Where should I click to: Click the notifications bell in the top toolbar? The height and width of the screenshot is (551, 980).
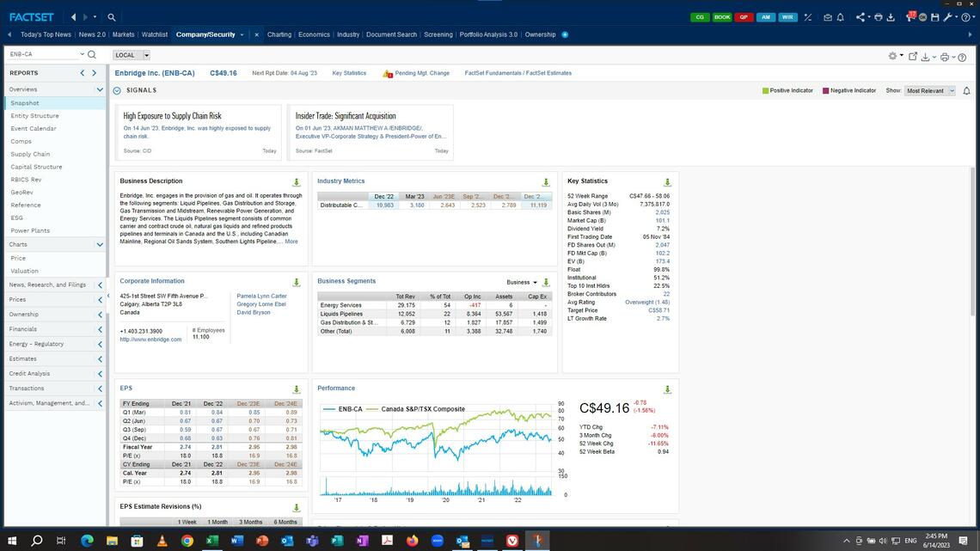[841, 16]
